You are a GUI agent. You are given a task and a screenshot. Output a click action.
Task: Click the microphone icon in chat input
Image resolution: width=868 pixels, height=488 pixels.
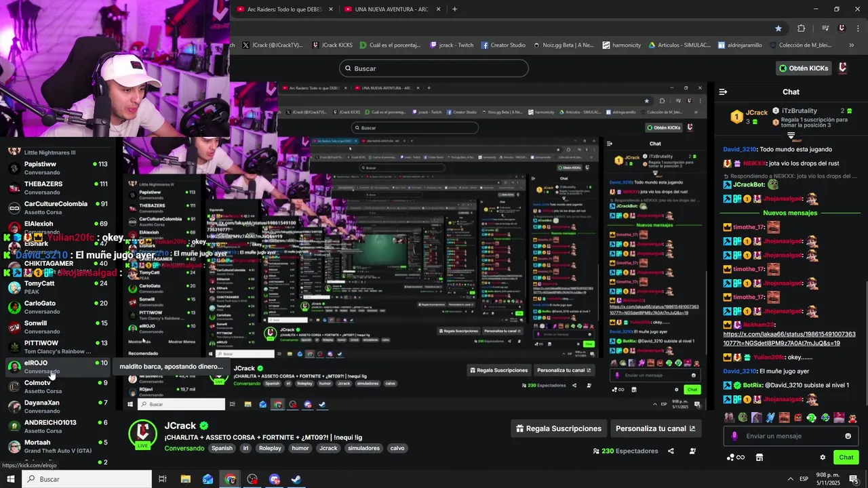coord(734,436)
